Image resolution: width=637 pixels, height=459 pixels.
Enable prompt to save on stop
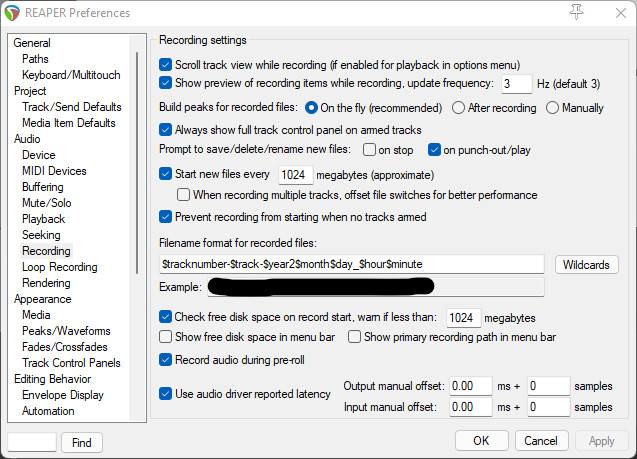[369, 149]
